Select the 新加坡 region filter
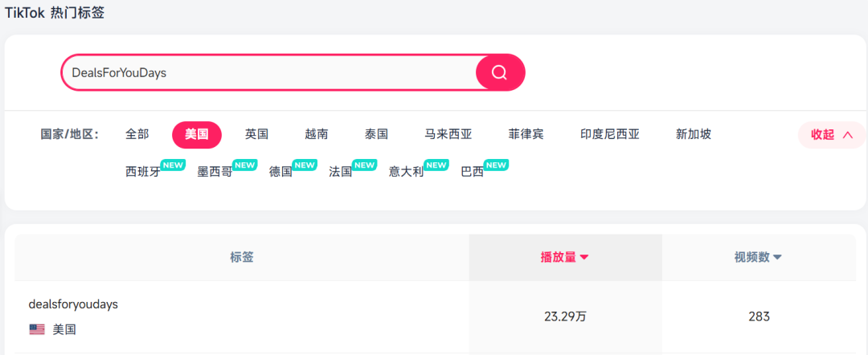Viewport: 868px width, 355px height. (694, 134)
